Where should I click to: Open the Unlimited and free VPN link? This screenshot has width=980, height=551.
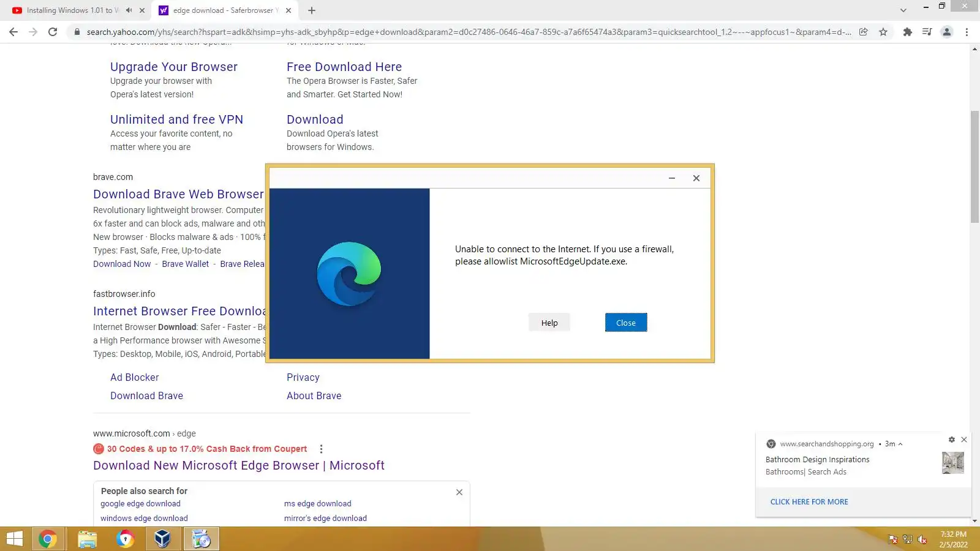[176, 119]
